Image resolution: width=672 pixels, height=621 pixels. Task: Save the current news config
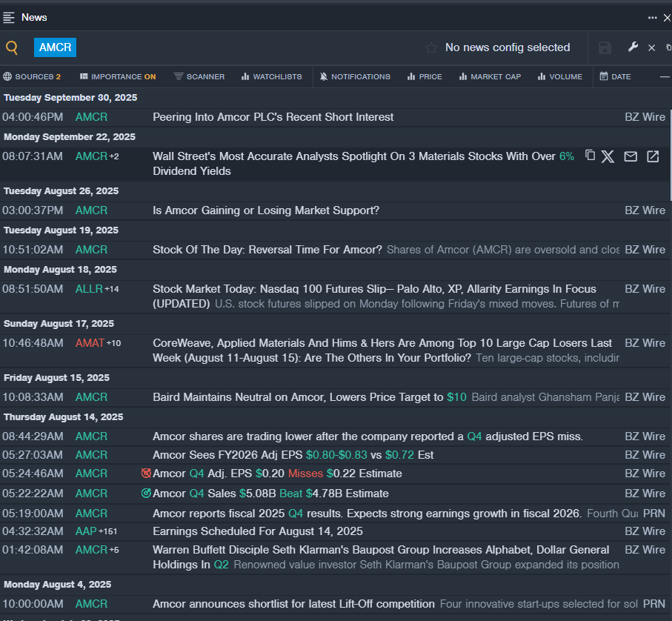tap(605, 48)
